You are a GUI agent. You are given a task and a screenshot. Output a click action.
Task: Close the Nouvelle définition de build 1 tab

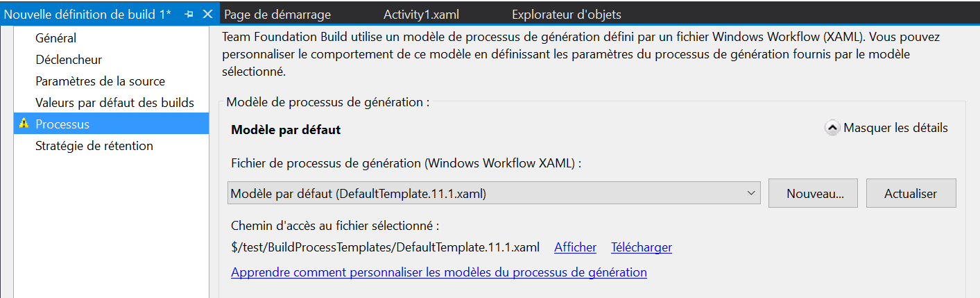click(207, 14)
